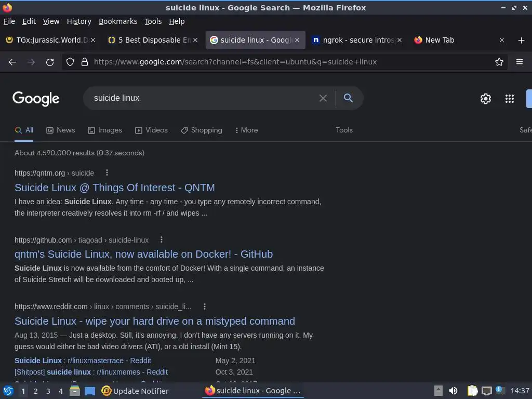
Task: Open Suicide Linux wipe your hard drive link
Action: coord(155,321)
